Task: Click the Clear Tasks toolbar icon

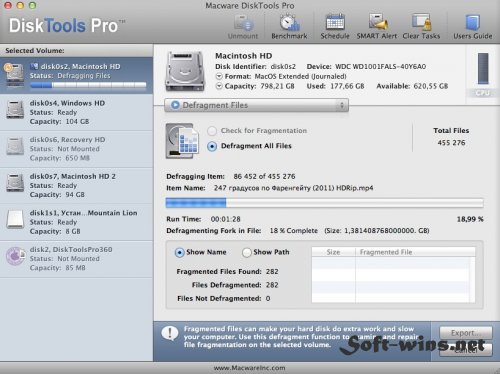Action: 422,22
